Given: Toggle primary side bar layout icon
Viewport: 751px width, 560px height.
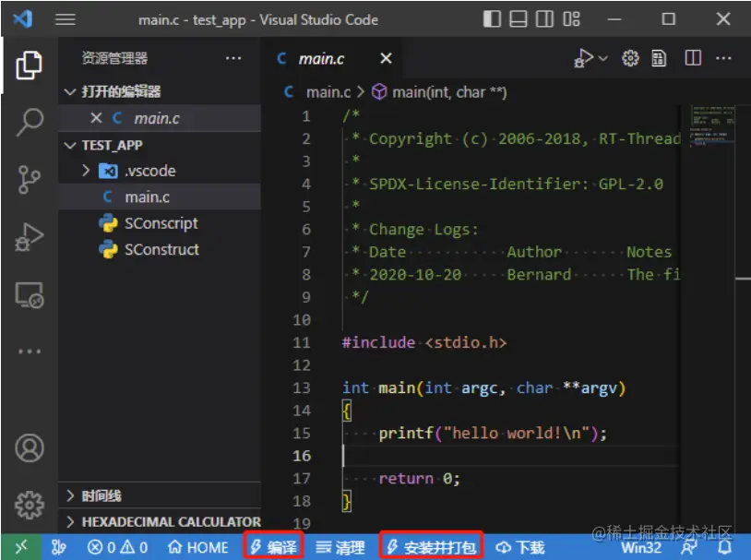Looking at the screenshot, I should pyautogui.click(x=492, y=19).
